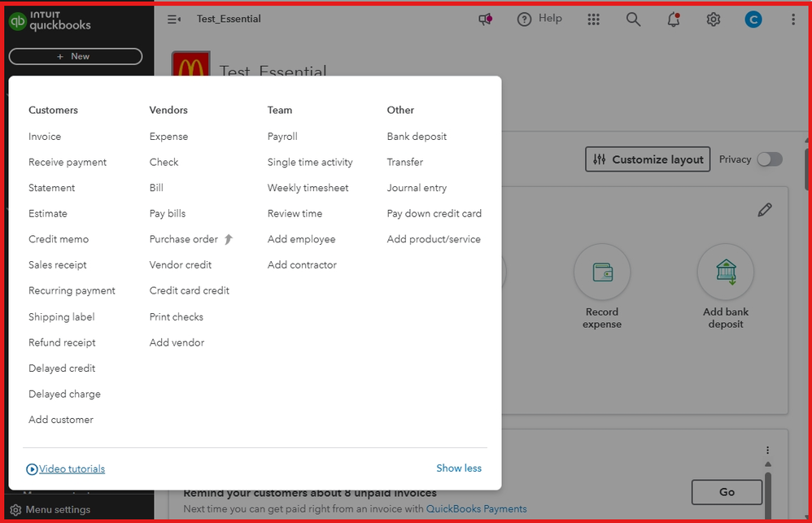812x523 pixels.
Task: Open the top bar vertical dots menu
Action: tap(792, 20)
